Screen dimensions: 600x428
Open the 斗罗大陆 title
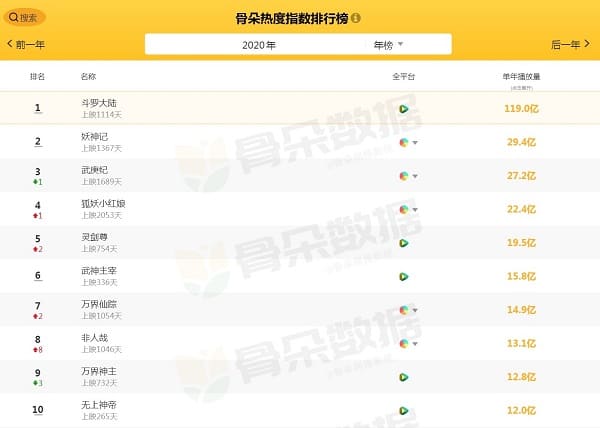click(99, 103)
